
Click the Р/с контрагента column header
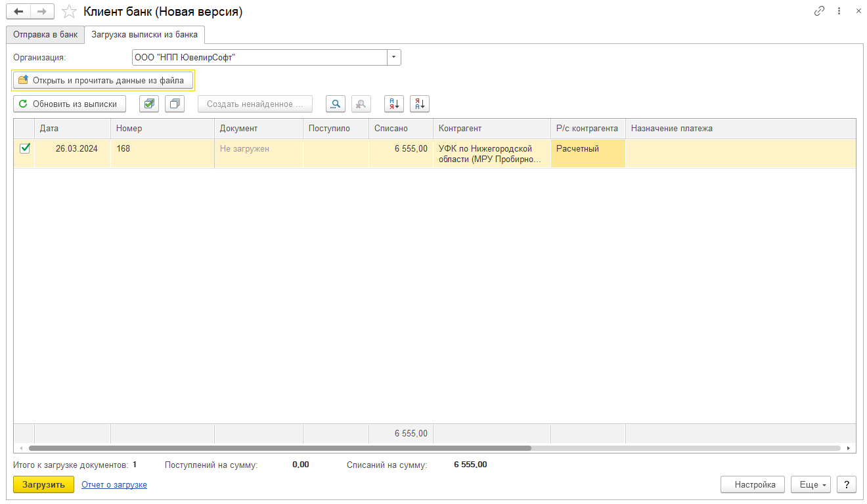pyautogui.click(x=588, y=129)
